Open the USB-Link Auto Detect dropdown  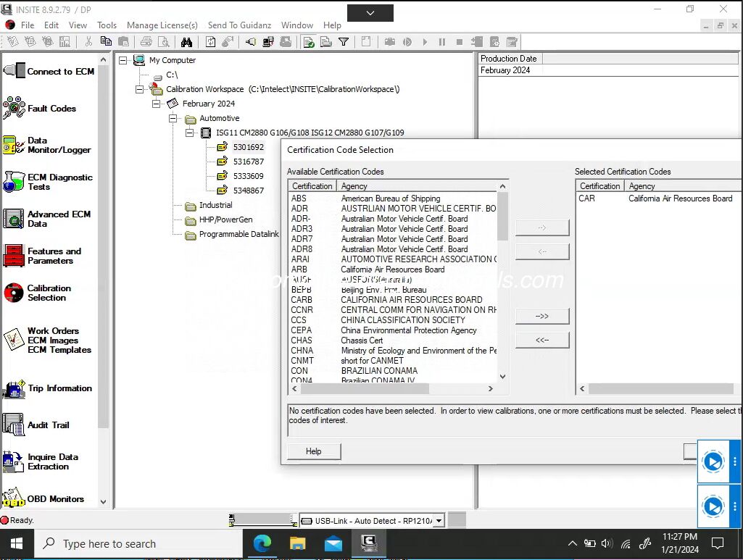click(x=439, y=520)
